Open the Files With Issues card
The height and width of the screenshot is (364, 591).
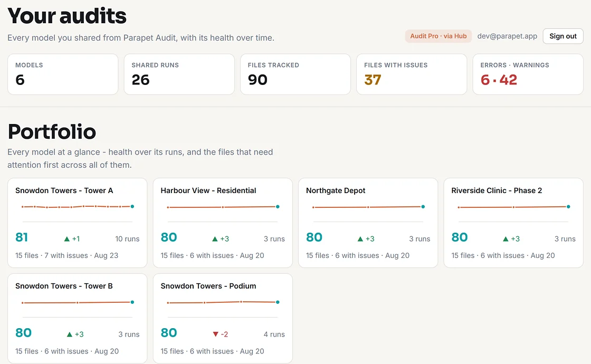pos(412,74)
